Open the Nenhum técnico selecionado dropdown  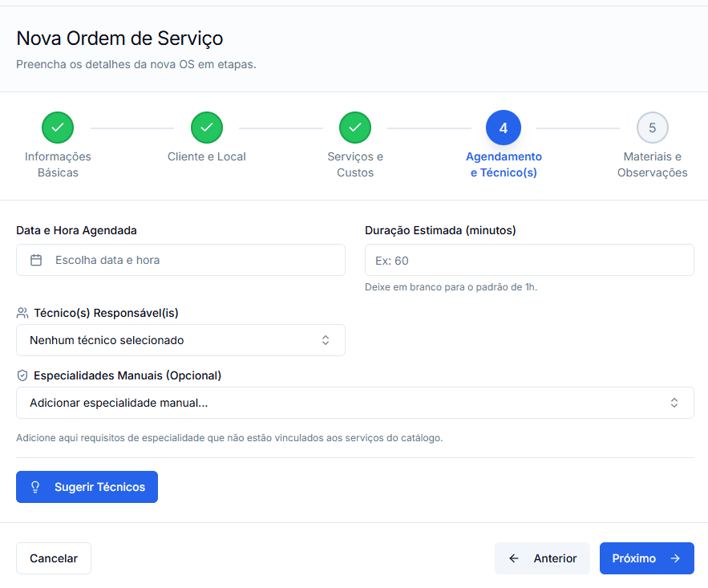(x=180, y=340)
